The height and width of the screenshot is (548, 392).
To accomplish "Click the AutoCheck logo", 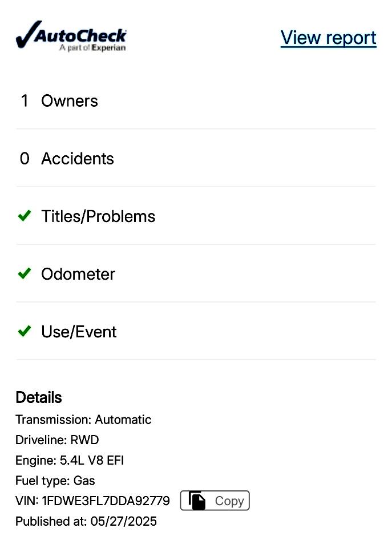I will [71, 36].
